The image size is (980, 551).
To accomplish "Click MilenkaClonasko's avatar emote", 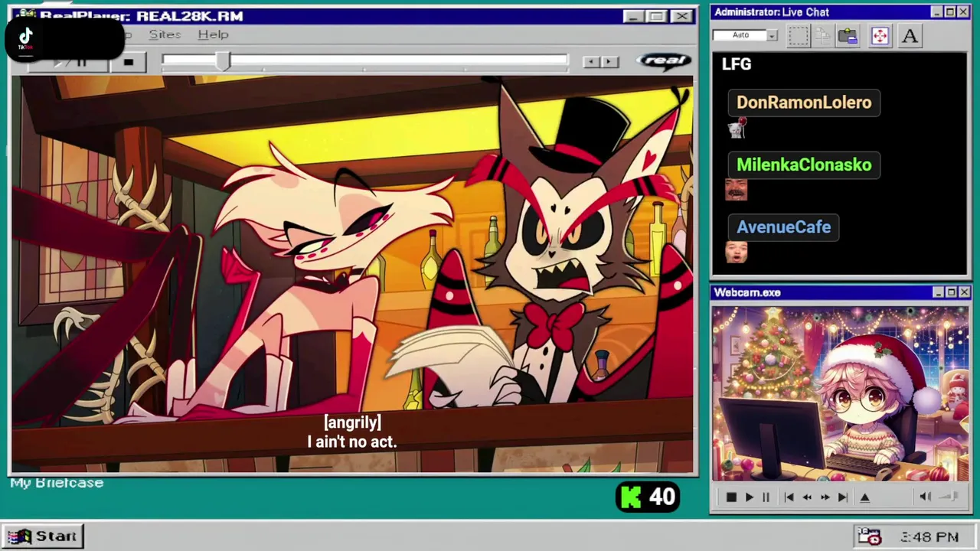I will click(x=736, y=191).
